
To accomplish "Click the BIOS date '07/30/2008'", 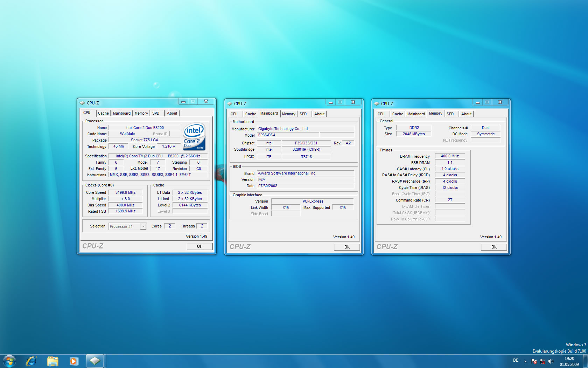I will (306, 186).
